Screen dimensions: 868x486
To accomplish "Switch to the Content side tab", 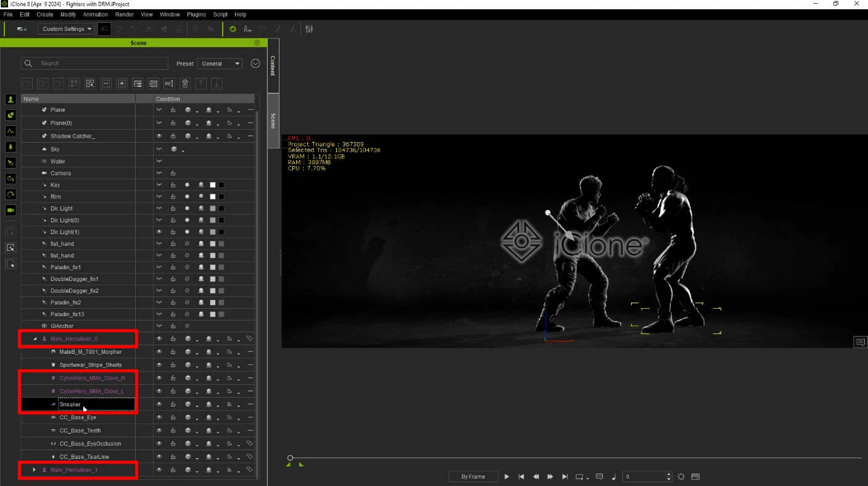I will point(273,65).
